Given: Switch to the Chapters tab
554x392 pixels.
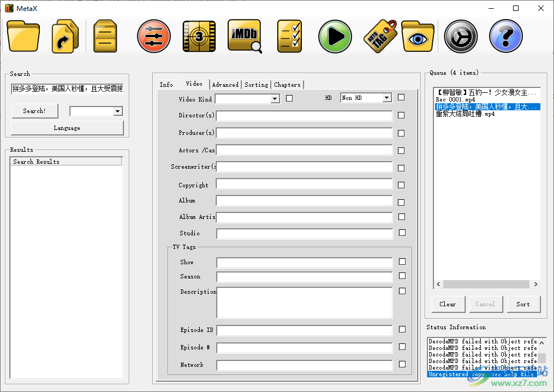Looking at the screenshot, I should tap(287, 85).
